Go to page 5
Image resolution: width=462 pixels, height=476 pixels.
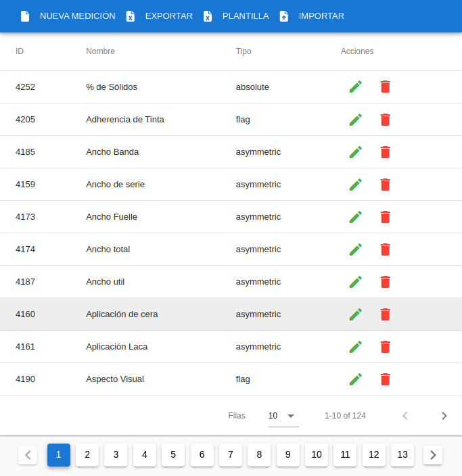point(173,455)
